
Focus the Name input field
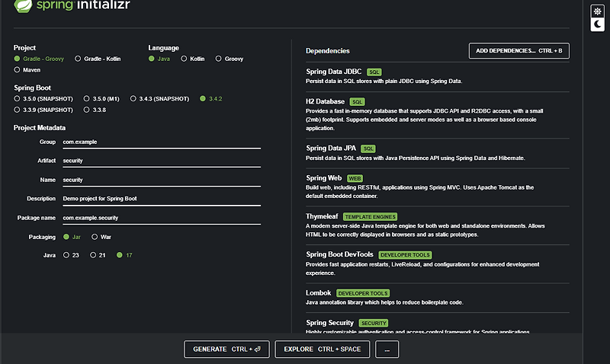coord(162,180)
